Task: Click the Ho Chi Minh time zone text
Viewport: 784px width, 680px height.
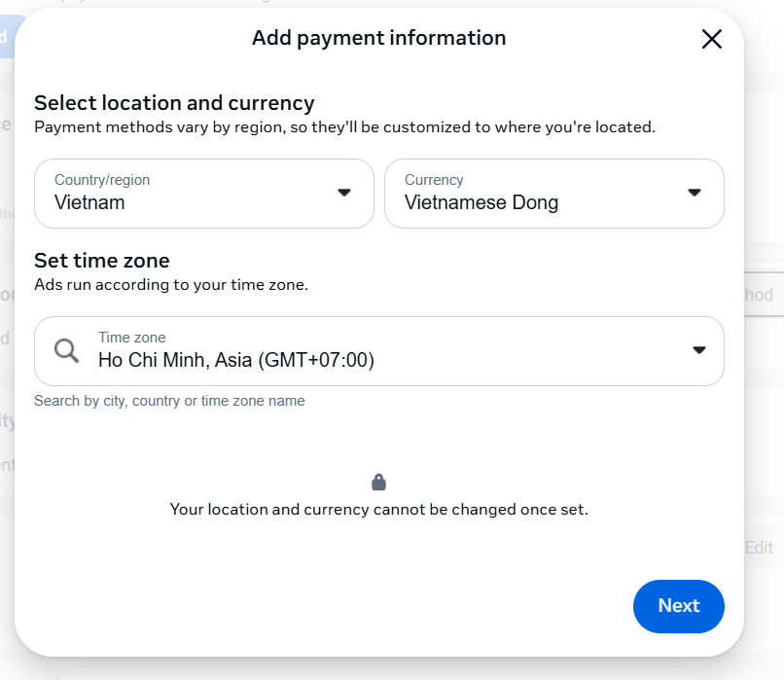Action: [235, 360]
